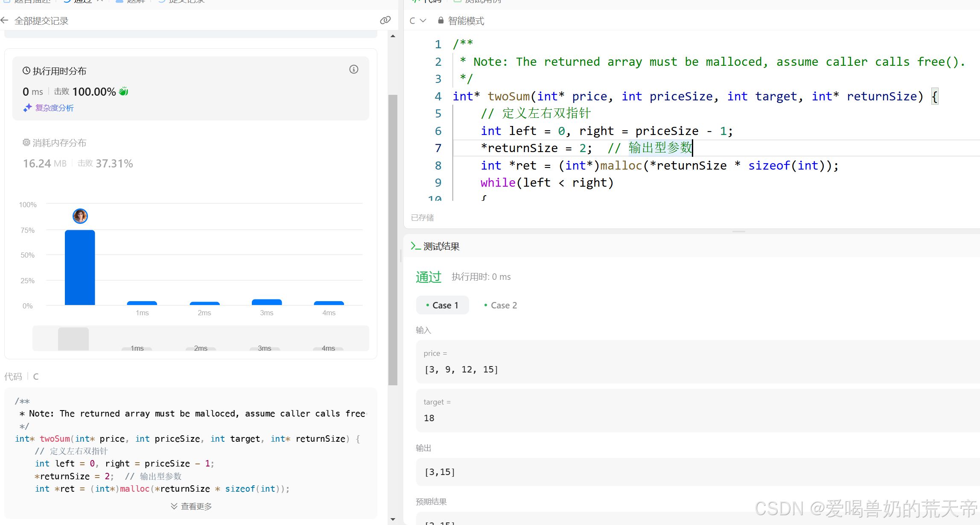
Task: Click the clapping hands icon after 100.00%
Action: pos(123,91)
